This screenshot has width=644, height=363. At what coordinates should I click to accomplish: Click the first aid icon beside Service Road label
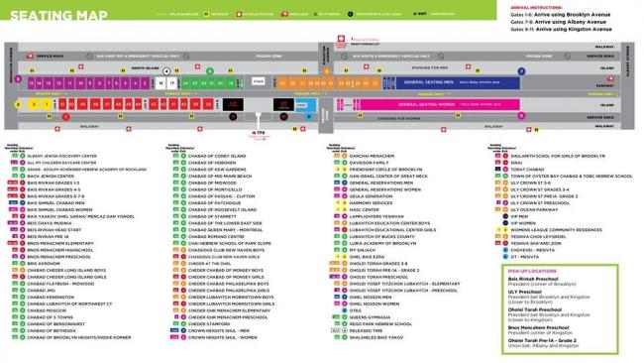pos(30,56)
